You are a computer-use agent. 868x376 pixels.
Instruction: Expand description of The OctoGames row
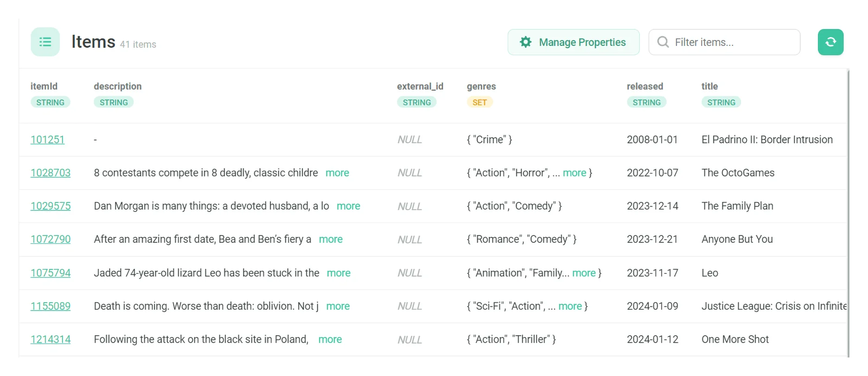[x=337, y=173]
